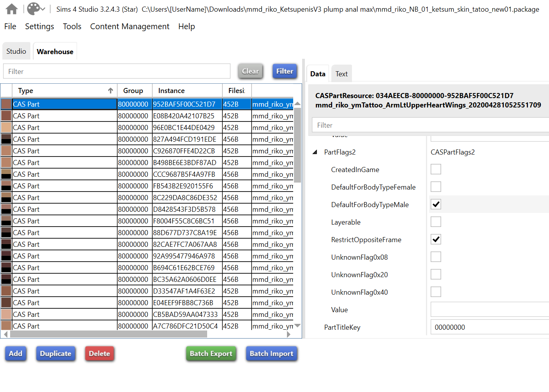Viewport: 549px width, 392px height.
Task: Select the row with instance B498BE6E3BDF87AD
Action: pos(147,162)
